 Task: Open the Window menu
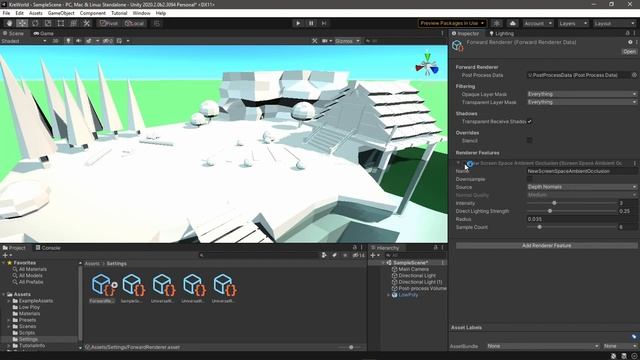[141, 13]
